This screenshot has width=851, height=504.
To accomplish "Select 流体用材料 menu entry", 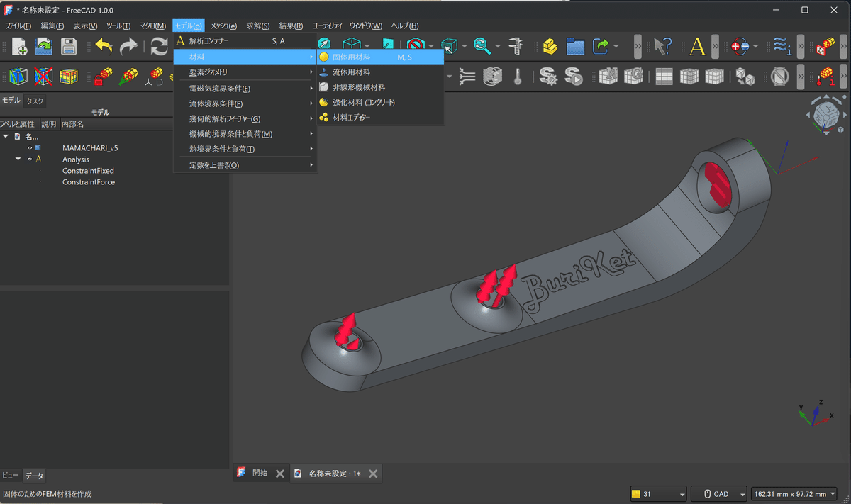I will [380, 72].
